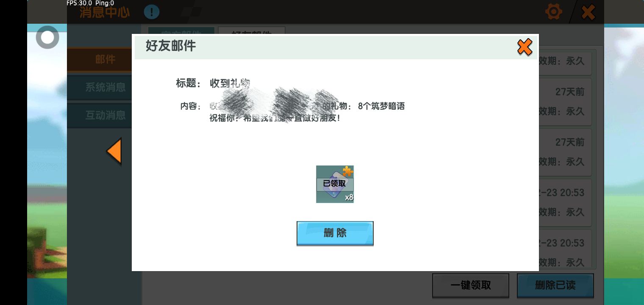Close the 消息中心 window with top-right X
Screen dimensions: 644x305
click(x=588, y=12)
